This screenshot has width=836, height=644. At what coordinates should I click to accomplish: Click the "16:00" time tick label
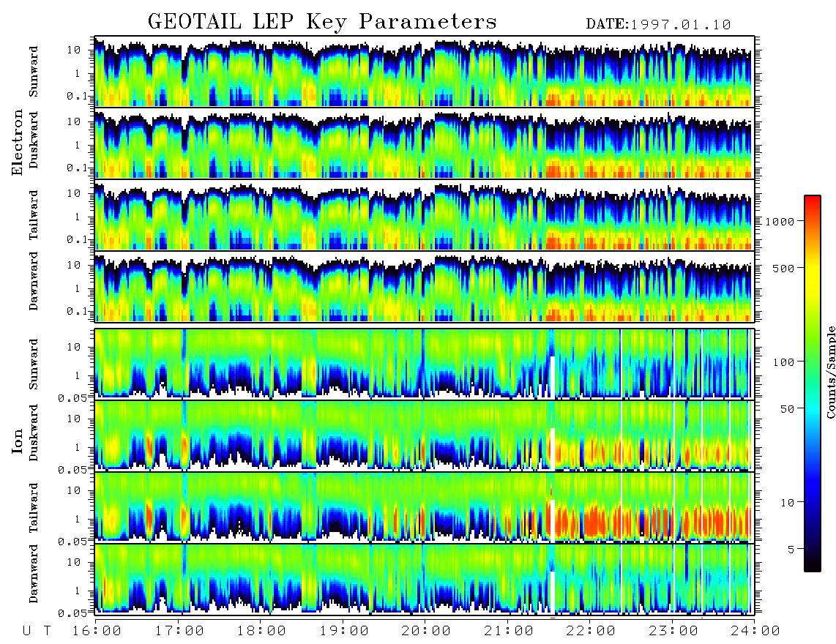coord(97,632)
